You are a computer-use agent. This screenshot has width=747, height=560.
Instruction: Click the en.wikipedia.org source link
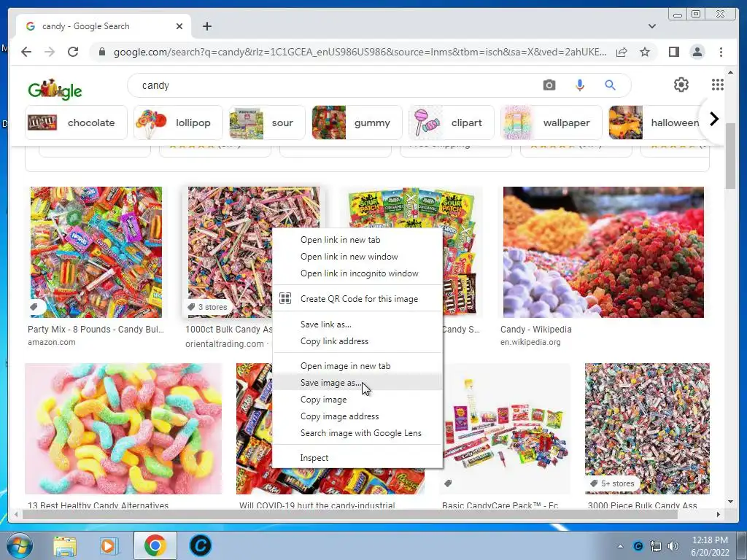(x=530, y=342)
